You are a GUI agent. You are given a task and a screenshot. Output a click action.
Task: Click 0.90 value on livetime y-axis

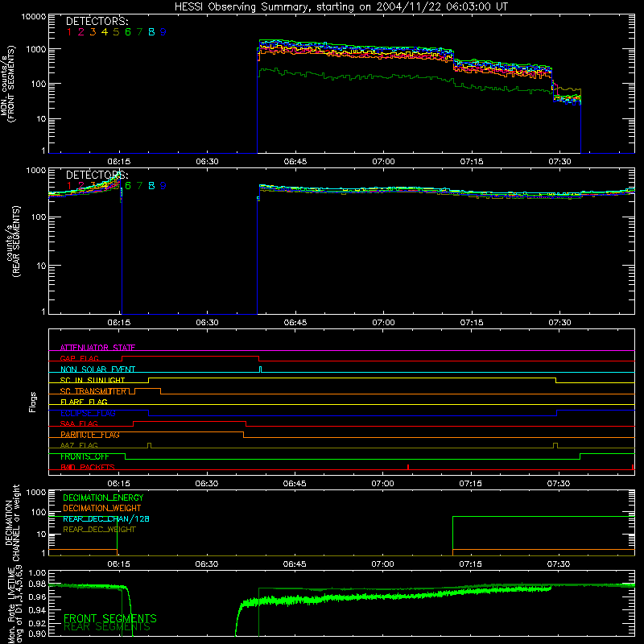coord(37,634)
